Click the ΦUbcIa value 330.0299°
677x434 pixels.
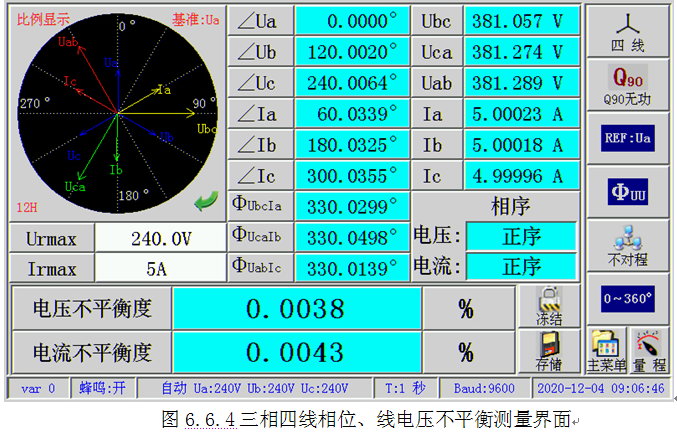352,207
